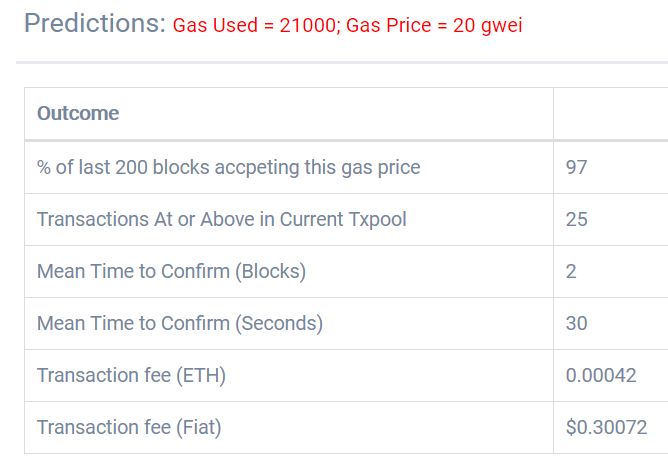Click the empty value column header
Image resolution: width=668 pixels, height=471 pixels.
click(610, 113)
